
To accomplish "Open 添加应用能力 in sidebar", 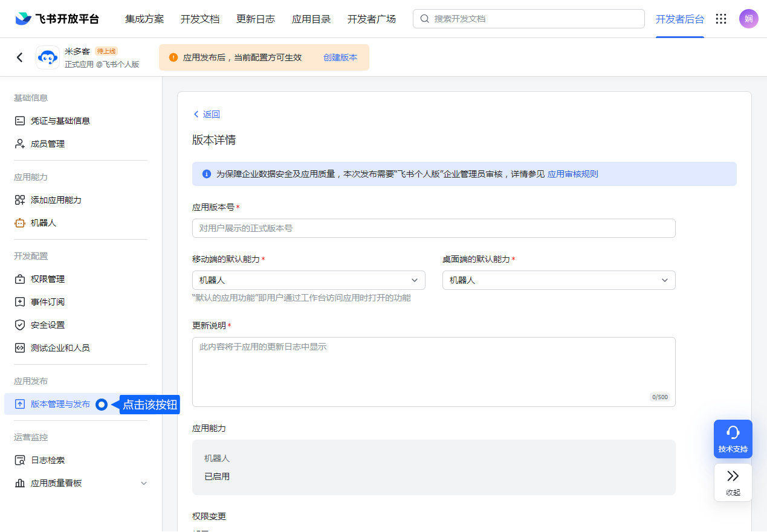I will [56, 200].
